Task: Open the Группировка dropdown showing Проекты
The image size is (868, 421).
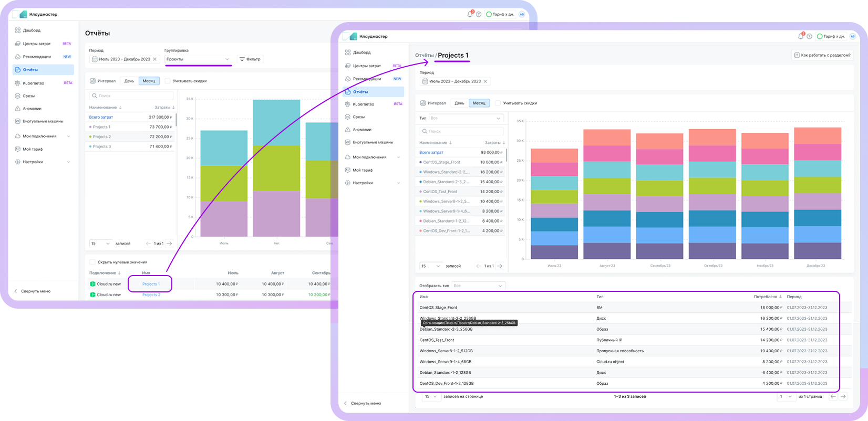Action: tap(198, 59)
